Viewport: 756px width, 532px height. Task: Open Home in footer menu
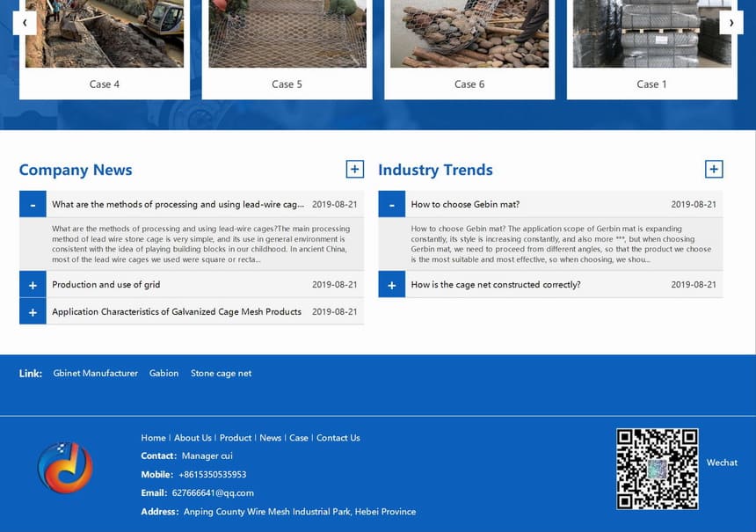coord(153,438)
